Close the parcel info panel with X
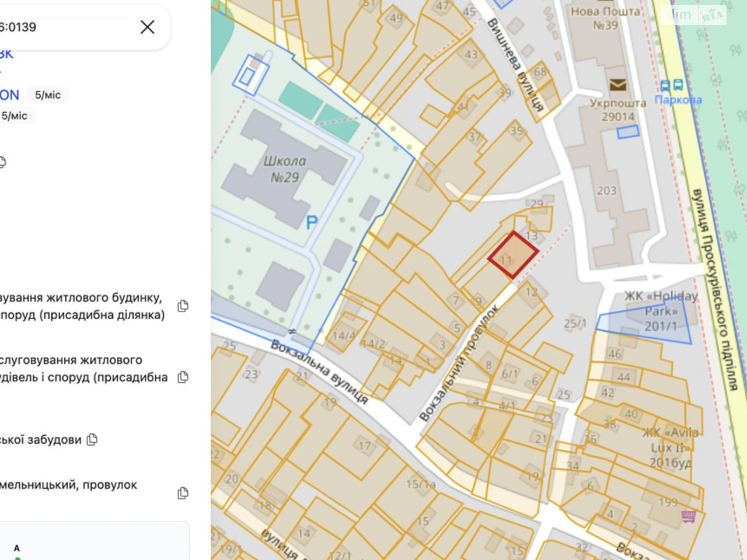 point(148,27)
